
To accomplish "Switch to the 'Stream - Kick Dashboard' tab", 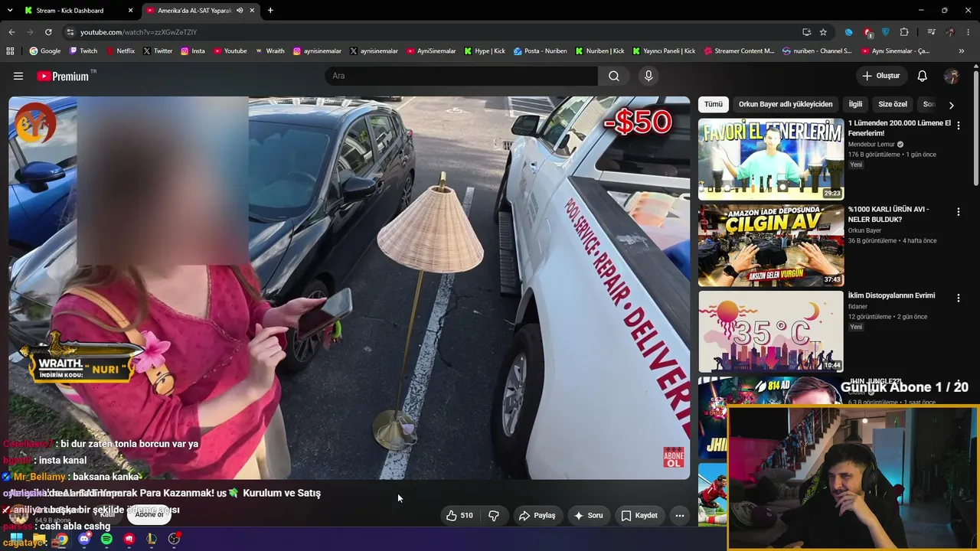I will (77, 11).
